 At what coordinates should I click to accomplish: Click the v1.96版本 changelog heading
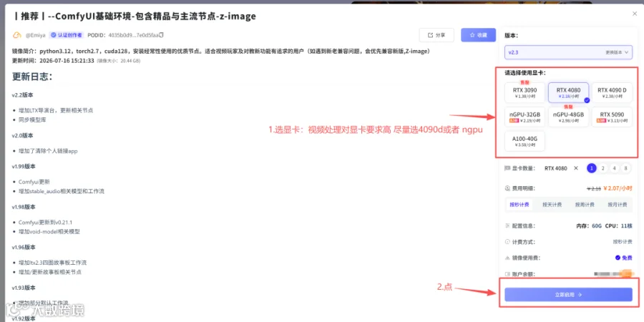24,247
